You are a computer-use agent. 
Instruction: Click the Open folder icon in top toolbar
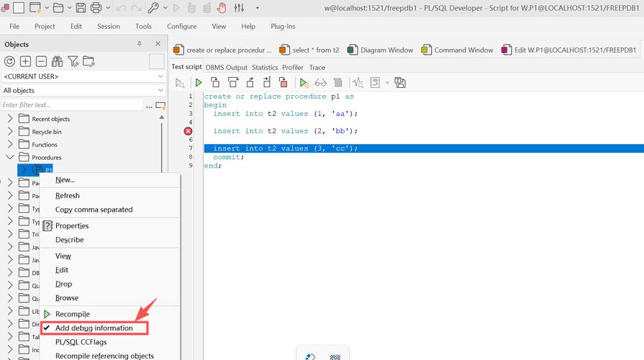coord(59,8)
